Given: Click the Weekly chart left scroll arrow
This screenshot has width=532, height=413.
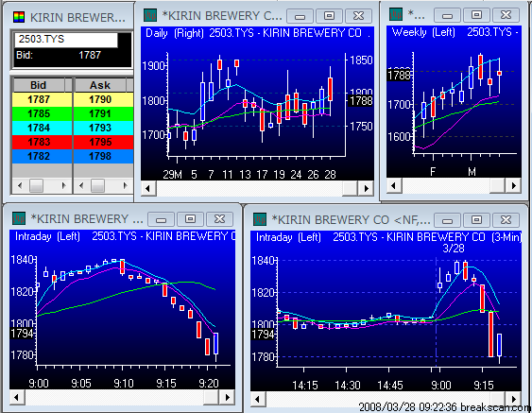Looking at the screenshot, I should (394, 185).
